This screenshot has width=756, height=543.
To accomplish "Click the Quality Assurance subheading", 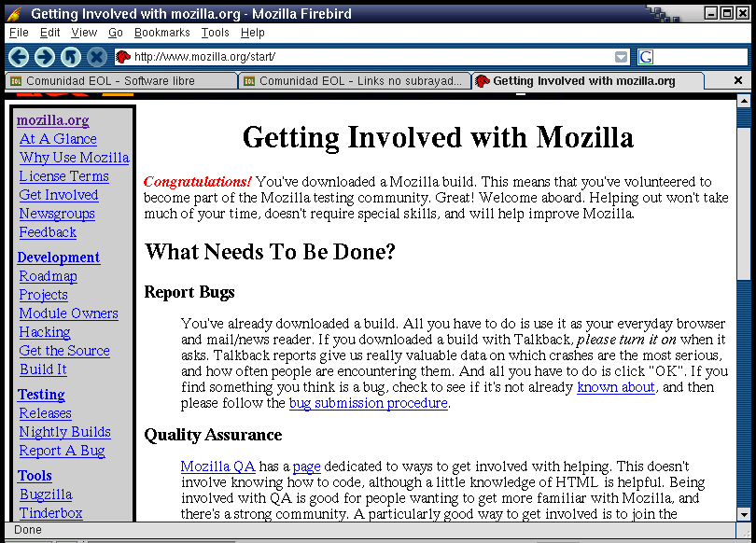I will [213, 436].
